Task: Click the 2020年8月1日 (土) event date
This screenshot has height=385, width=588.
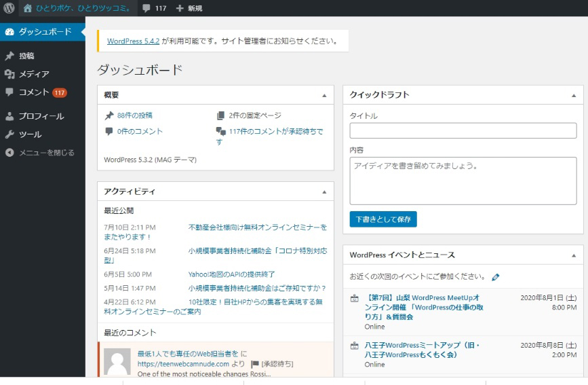Action: coord(548,298)
